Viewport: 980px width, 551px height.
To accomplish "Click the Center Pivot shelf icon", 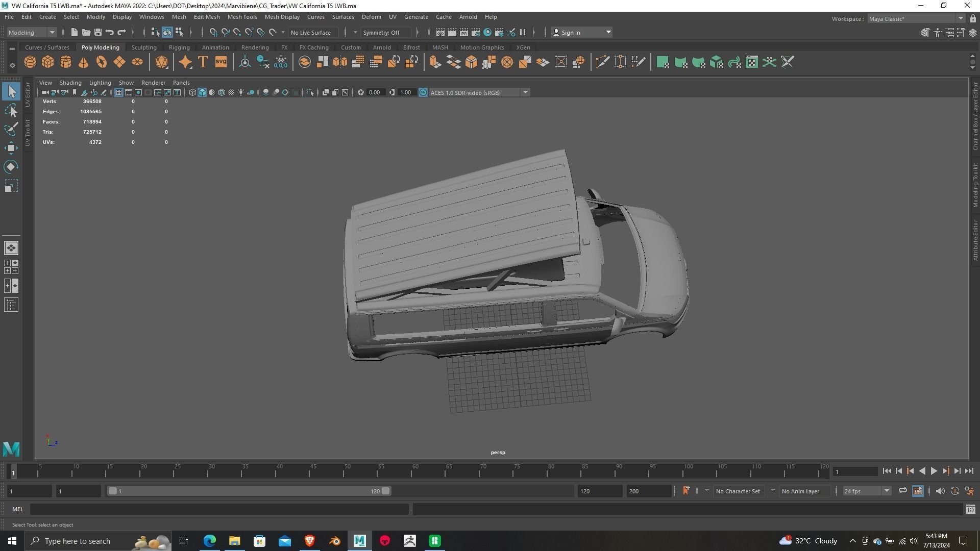I will coord(245,62).
